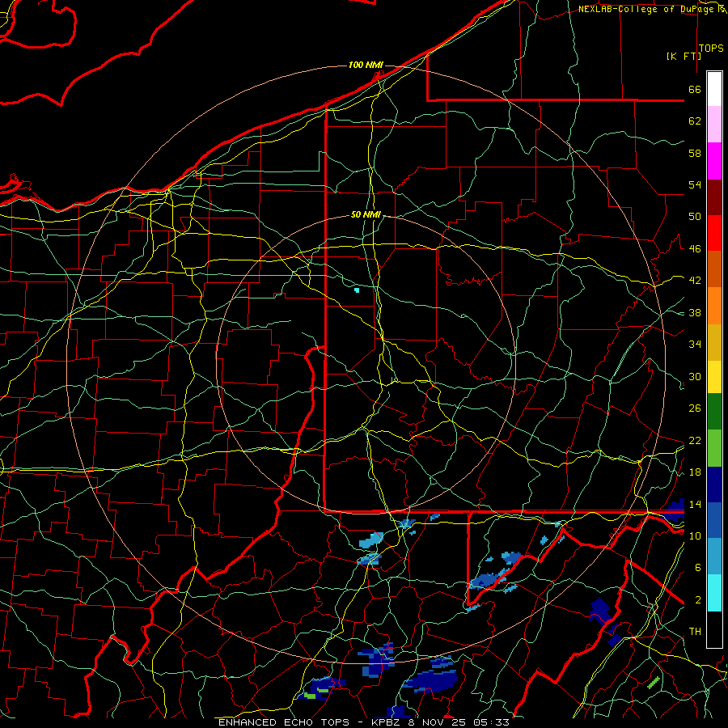Click the TH legend label
Image resolution: width=728 pixels, height=728 pixels.
pos(695,632)
